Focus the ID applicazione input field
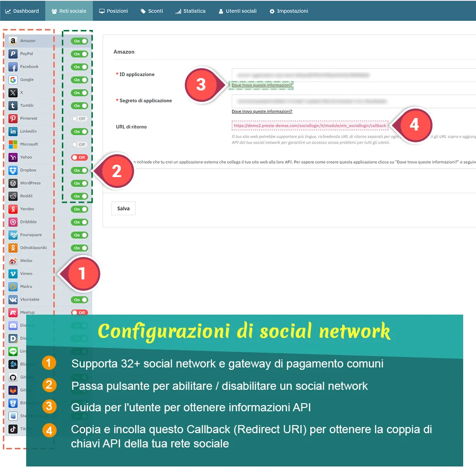This screenshot has width=476, height=476. click(354, 75)
